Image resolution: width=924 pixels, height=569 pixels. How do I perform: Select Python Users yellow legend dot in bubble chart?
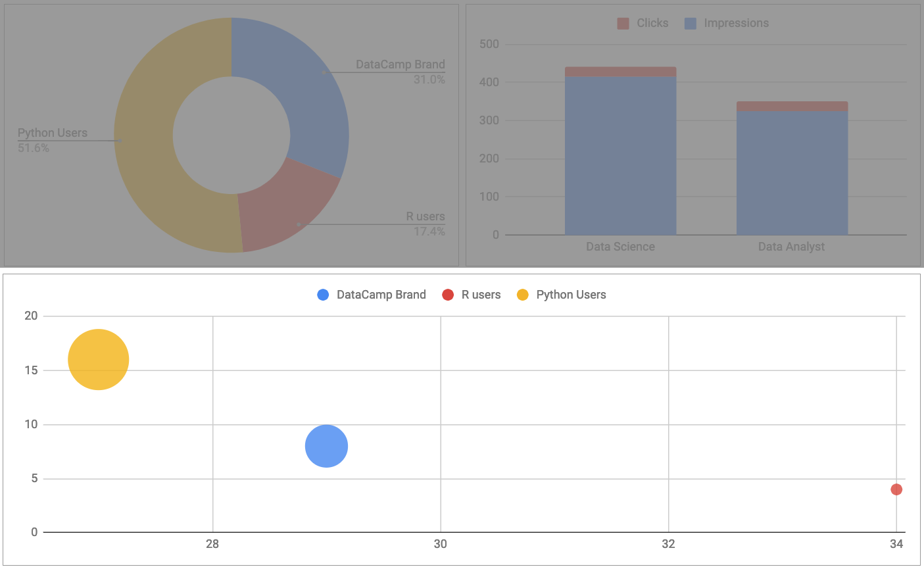click(523, 295)
